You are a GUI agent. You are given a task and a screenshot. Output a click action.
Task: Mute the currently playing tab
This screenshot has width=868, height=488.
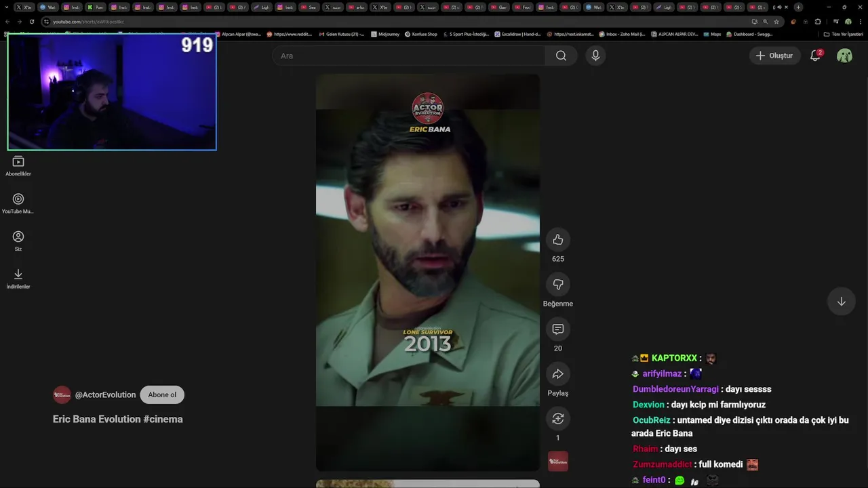[x=778, y=7]
